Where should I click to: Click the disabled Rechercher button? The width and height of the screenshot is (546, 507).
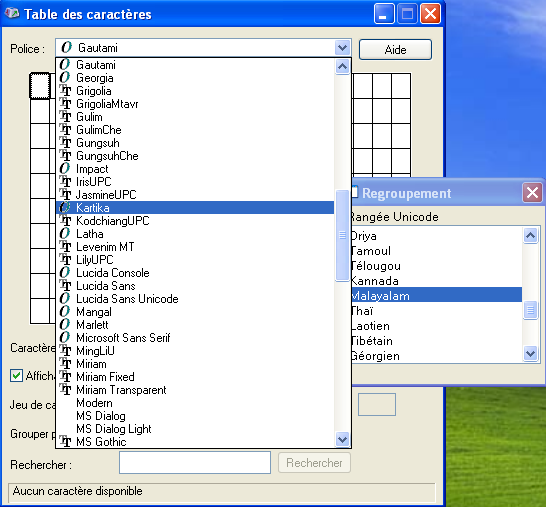(x=314, y=463)
